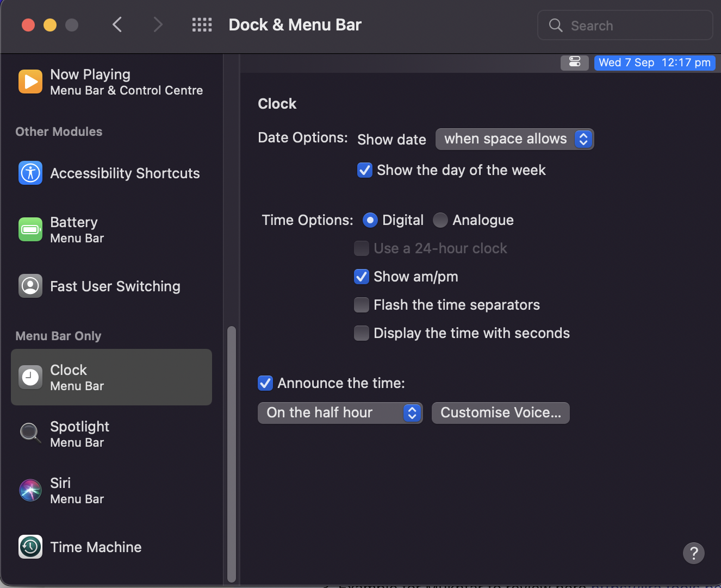Screen dimensions: 721x588
Task: Click the Siri sidebar icon
Action: tap(30, 490)
